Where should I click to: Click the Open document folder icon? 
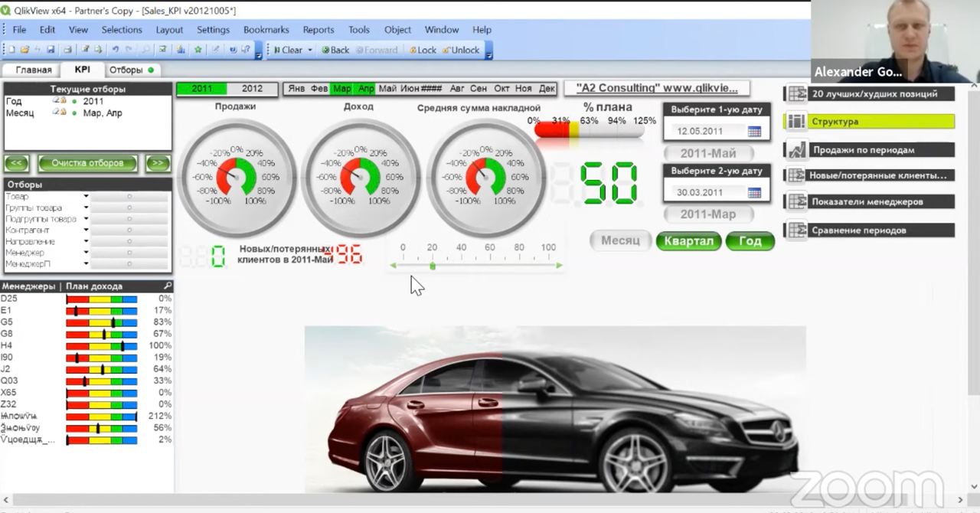(24, 50)
